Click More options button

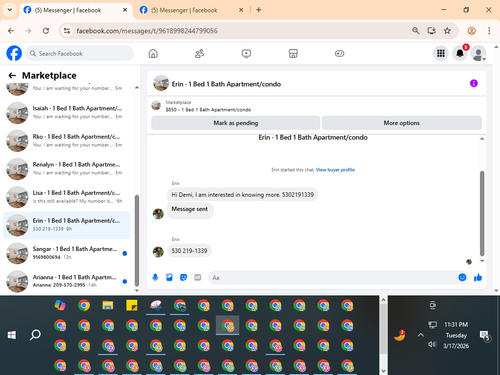402,123
